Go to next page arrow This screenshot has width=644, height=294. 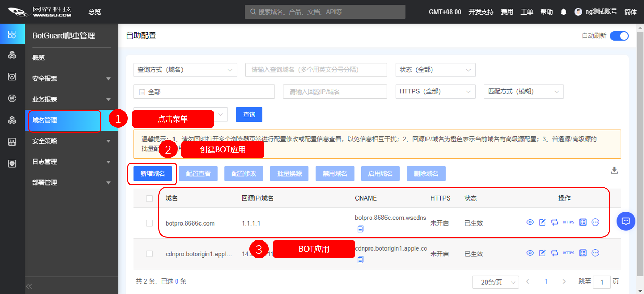pyautogui.click(x=564, y=281)
